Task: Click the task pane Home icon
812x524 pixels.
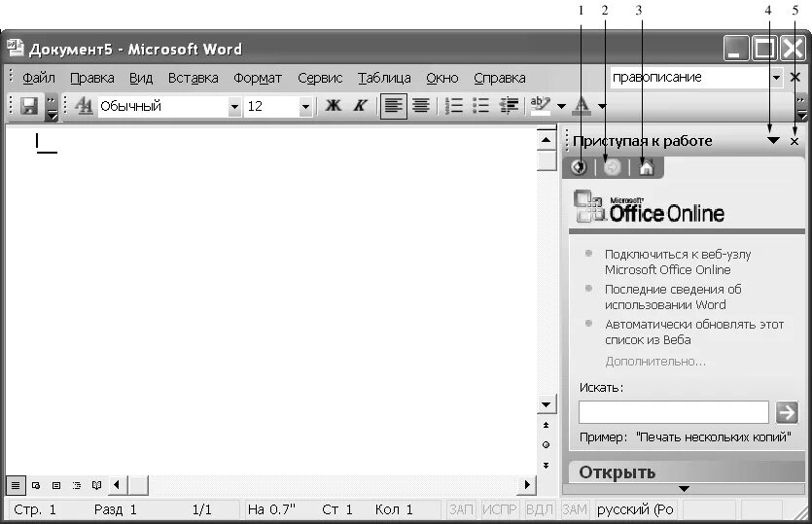Action: [647, 167]
